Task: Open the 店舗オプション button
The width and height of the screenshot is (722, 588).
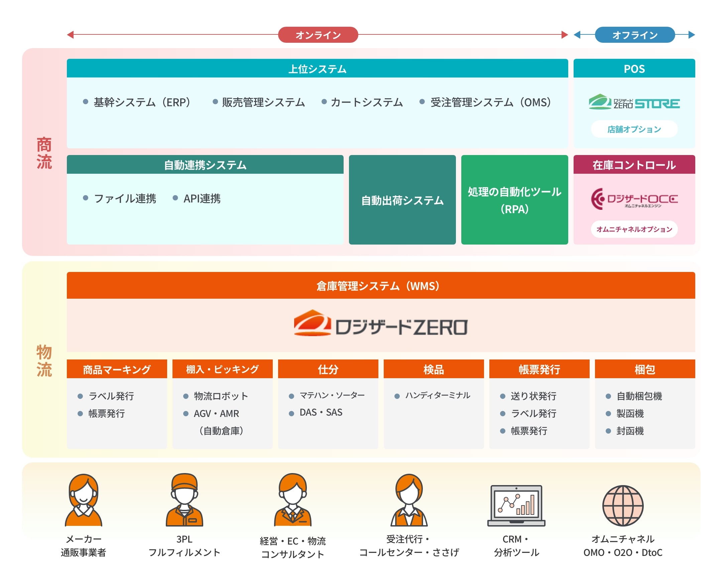Action: 634,129
